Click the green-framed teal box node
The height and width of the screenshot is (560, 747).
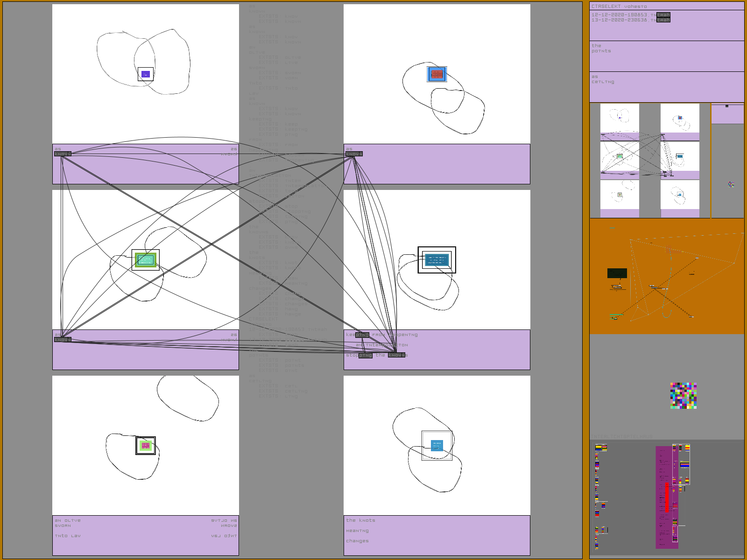pyautogui.click(x=146, y=260)
